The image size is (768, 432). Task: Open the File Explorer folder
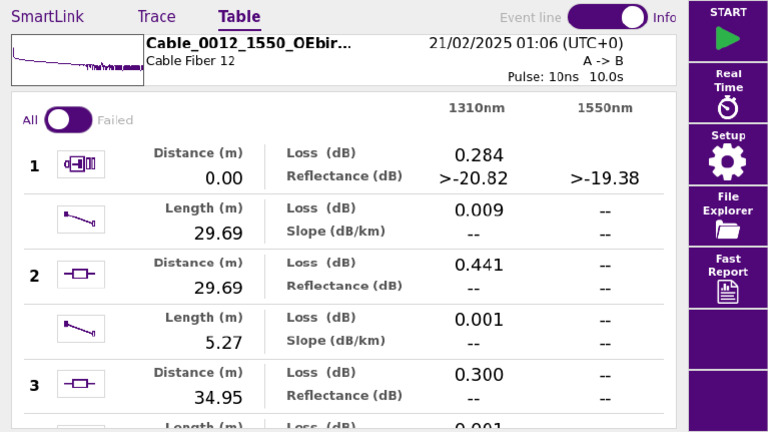click(x=728, y=216)
